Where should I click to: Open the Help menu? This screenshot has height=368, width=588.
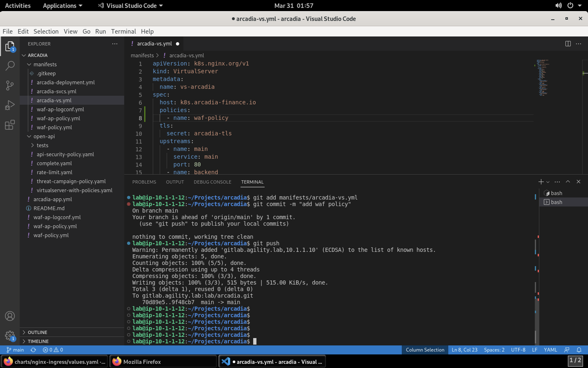click(147, 31)
